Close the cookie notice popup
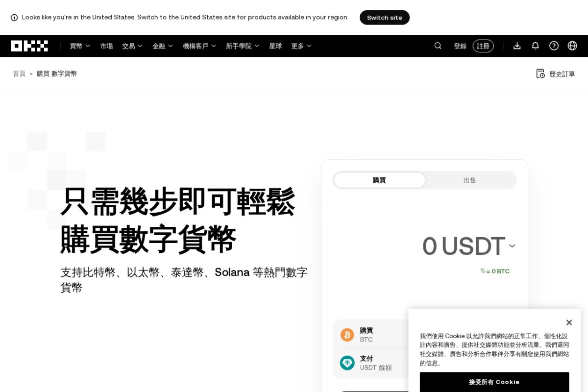 coord(569,322)
